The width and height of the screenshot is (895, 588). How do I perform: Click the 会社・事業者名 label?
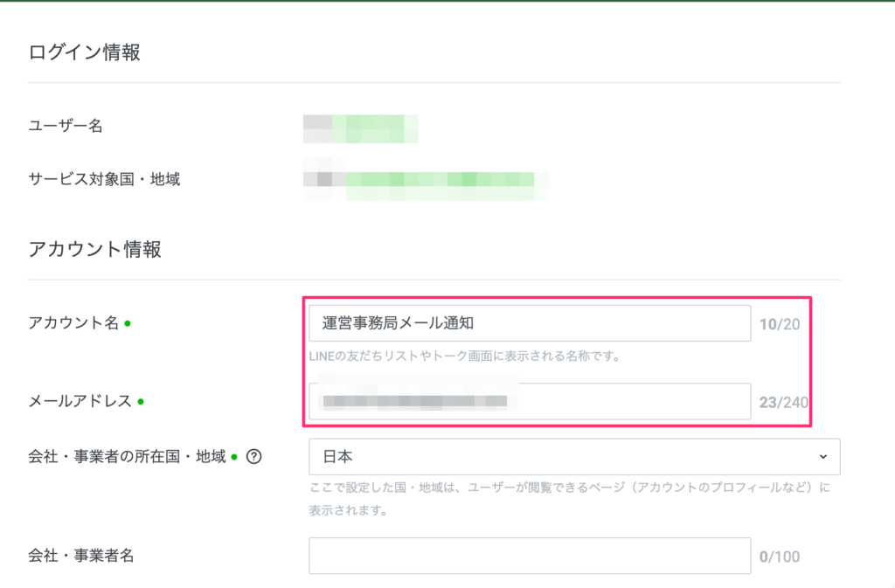click(80, 555)
